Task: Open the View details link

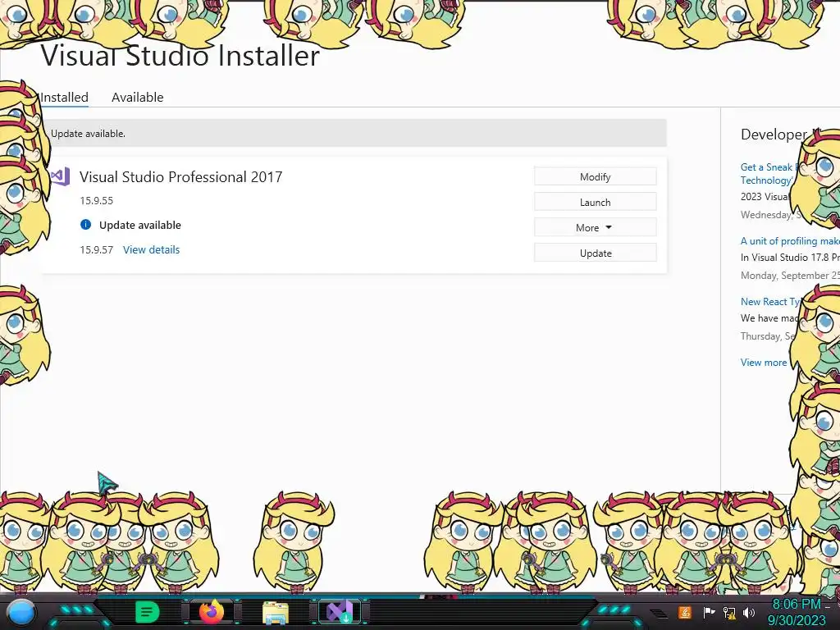Action: click(151, 249)
